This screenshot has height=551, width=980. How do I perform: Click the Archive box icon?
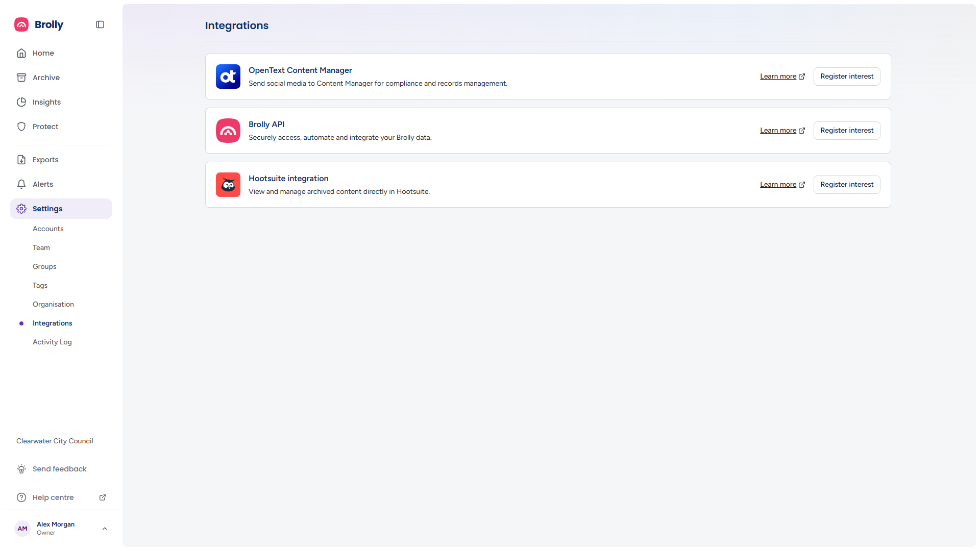coord(21,78)
